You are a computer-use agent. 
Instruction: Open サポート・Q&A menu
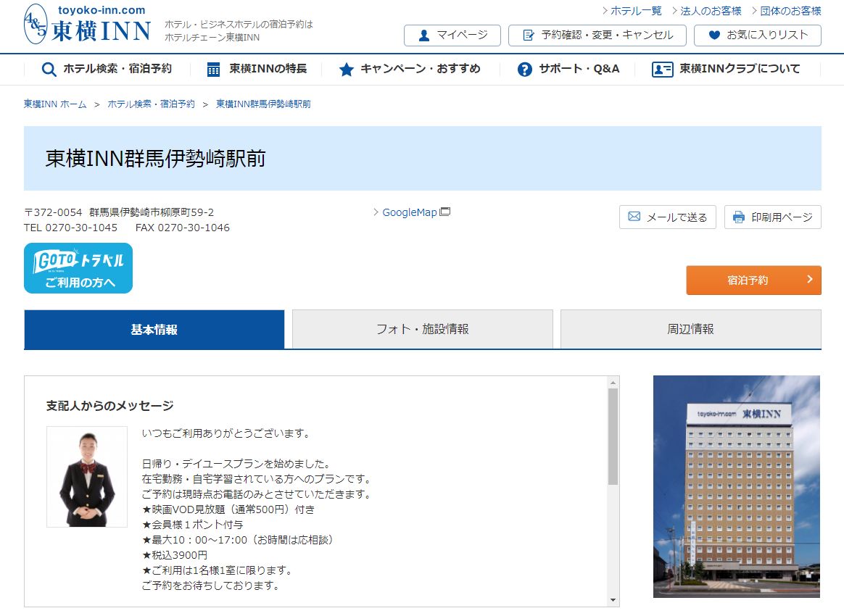[x=569, y=70]
